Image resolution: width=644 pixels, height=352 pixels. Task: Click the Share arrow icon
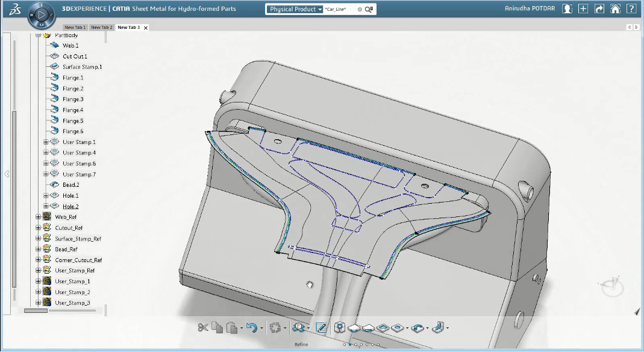click(x=599, y=8)
